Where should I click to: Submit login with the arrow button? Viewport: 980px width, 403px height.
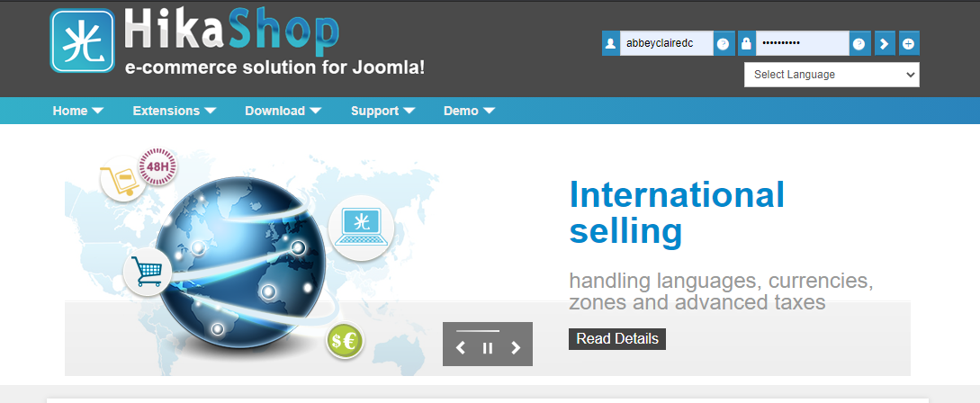tap(885, 44)
